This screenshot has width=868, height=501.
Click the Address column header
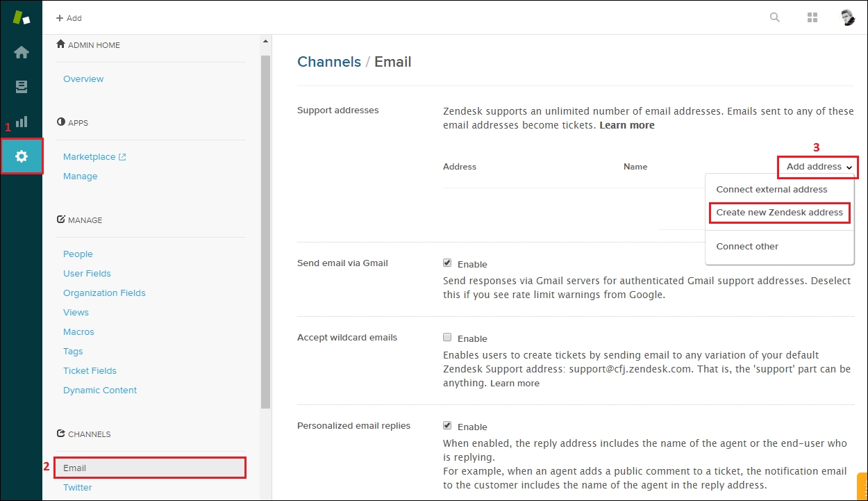pyautogui.click(x=460, y=167)
